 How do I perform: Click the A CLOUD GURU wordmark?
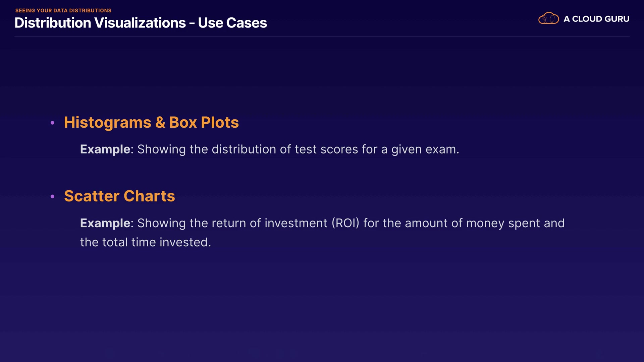click(596, 19)
